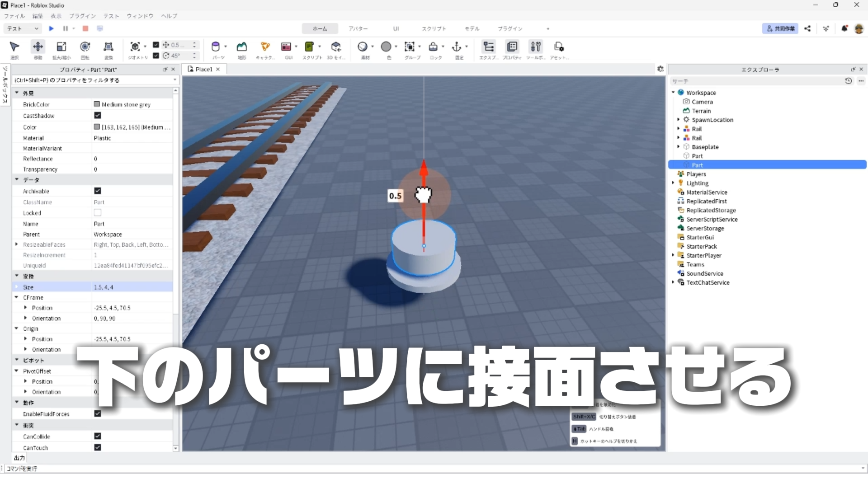The width and height of the screenshot is (868, 488).
Task: Choose the Select arrow tool
Action: 14,47
